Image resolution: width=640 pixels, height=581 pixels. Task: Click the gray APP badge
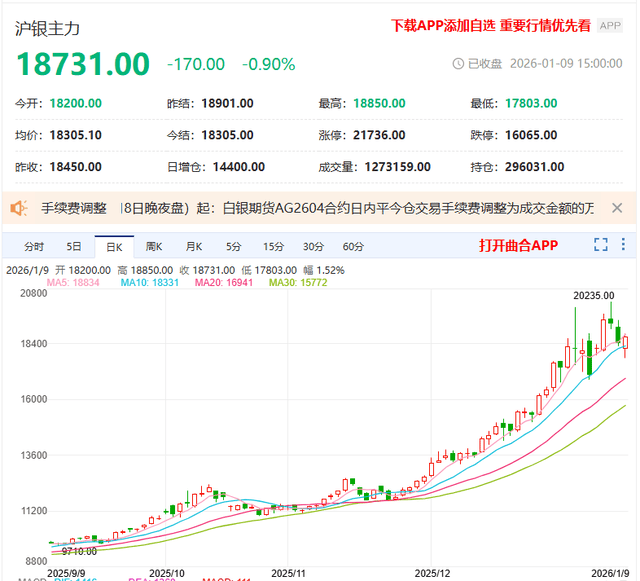(x=611, y=27)
